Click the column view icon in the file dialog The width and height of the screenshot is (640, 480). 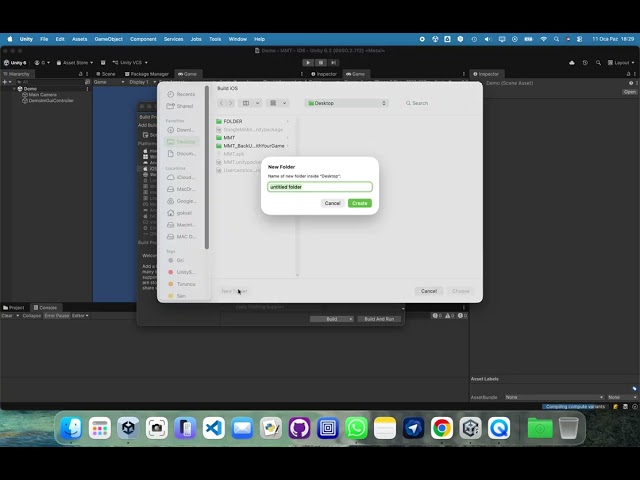pyautogui.click(x=246, y=103)
